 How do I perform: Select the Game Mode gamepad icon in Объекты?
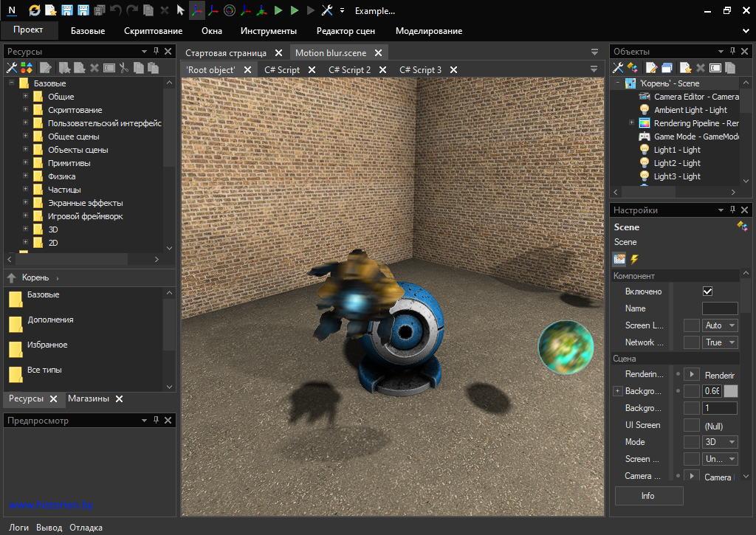point(644,137)
